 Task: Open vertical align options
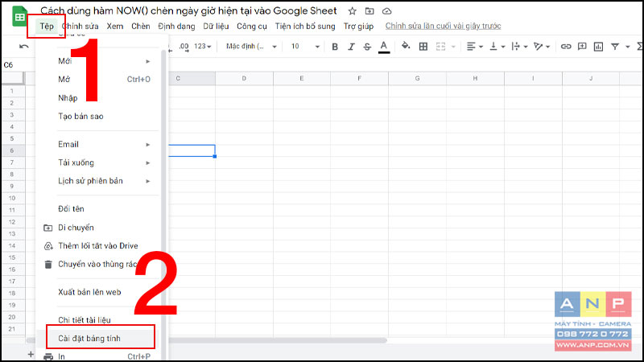click(497, 47)
